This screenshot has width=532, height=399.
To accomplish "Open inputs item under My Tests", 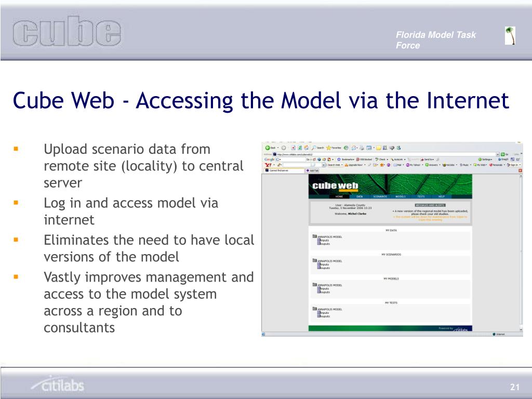I will click(323, 312).
